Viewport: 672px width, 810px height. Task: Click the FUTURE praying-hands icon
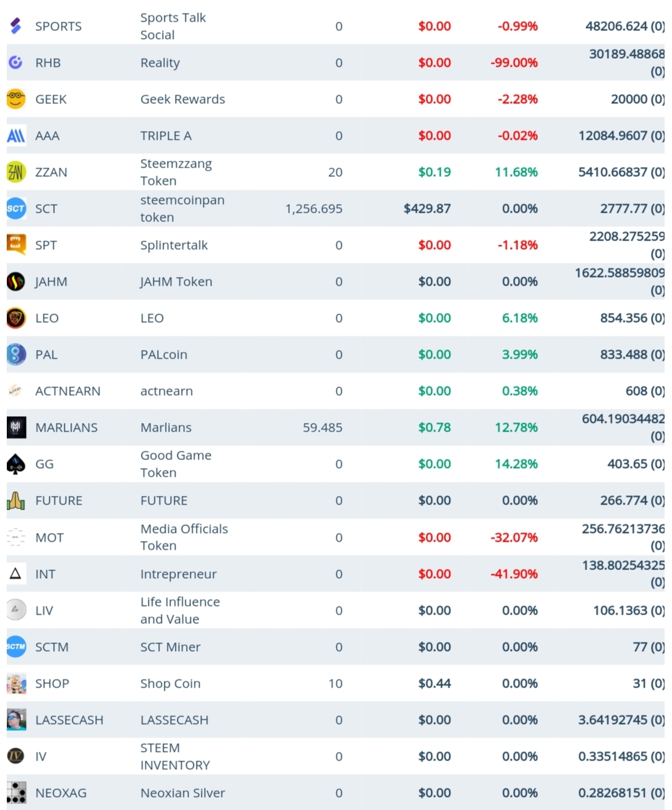16,500
